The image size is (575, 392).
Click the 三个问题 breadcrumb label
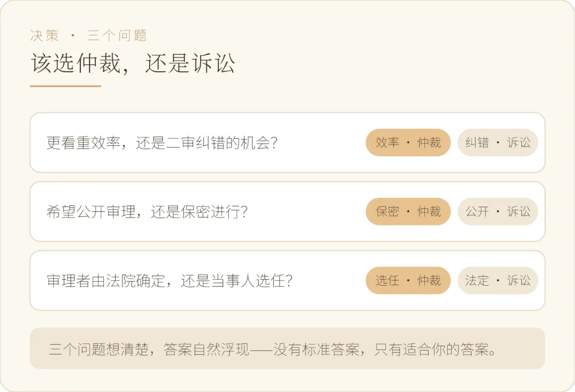click(117, 36)
